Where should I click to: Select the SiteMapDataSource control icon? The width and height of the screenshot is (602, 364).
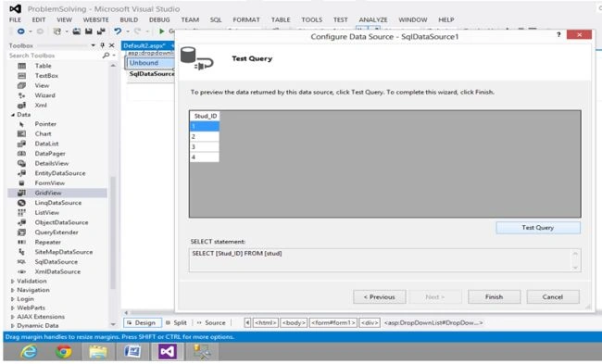[22, 252]
